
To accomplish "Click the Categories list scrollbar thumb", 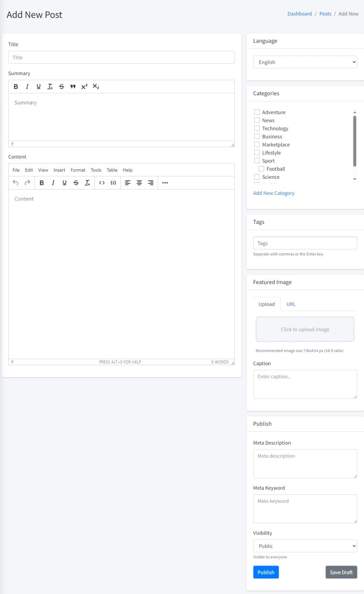I will (x=354, y=141).
